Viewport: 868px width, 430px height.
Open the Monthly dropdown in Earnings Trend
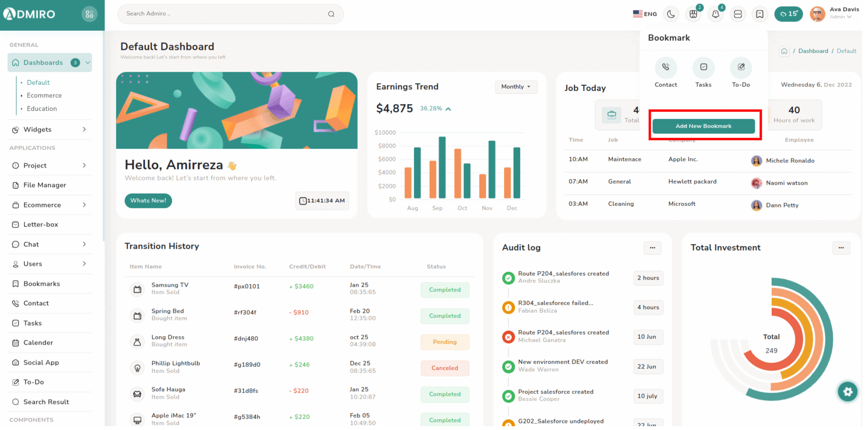pos(516,87)
